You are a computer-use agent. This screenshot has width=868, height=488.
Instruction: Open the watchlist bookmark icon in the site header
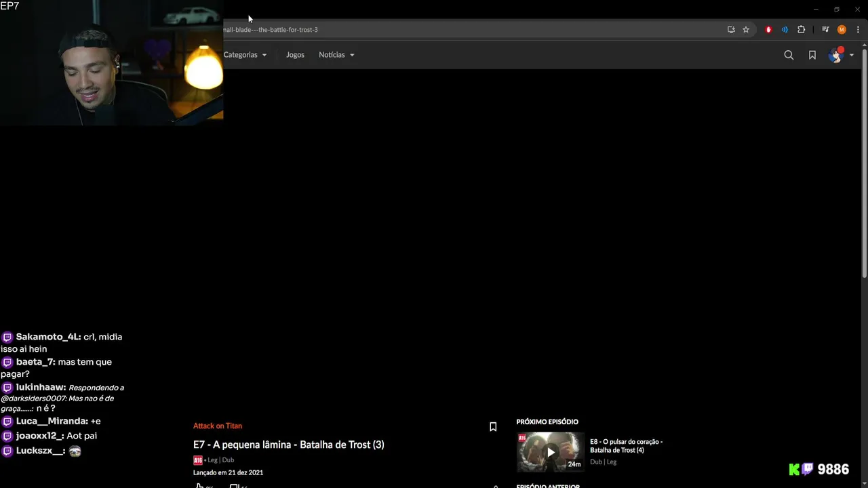click(812, 55)
